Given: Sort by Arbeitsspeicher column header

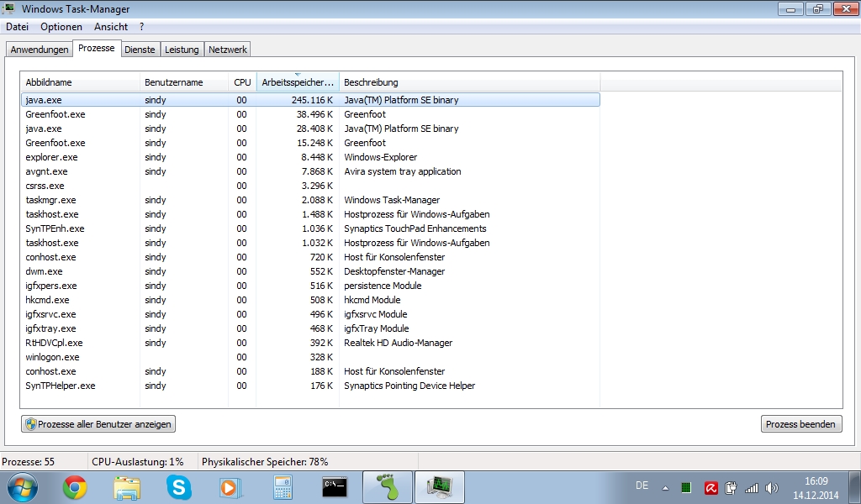Looking at the screenshot, I should (x=298, y=82).
